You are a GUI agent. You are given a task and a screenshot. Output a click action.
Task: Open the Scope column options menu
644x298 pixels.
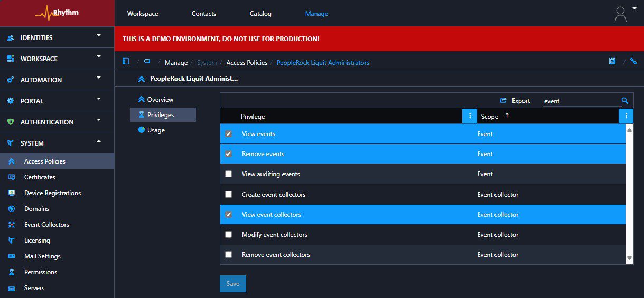click(626, 116)
